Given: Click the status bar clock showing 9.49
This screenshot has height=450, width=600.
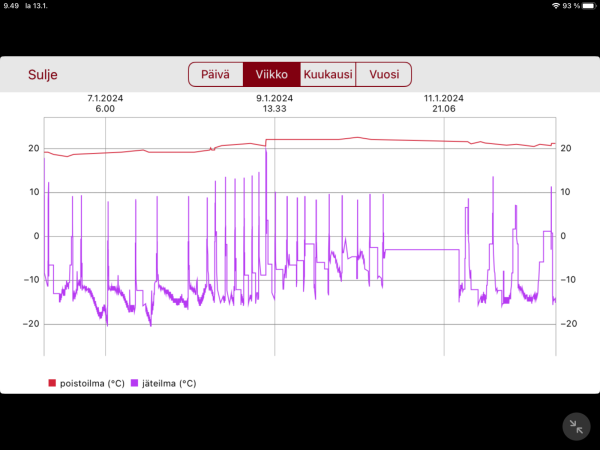Looking at the screenshot, I should coord(11,6).
